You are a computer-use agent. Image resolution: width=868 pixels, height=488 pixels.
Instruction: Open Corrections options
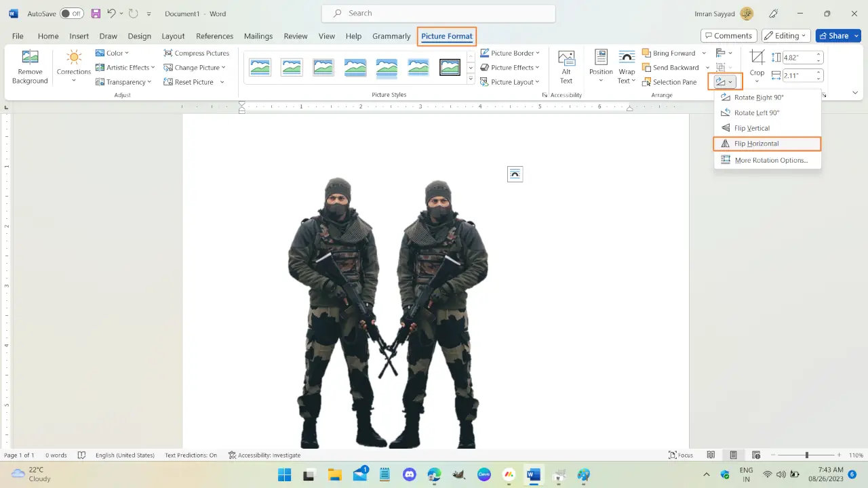(74, 66)
